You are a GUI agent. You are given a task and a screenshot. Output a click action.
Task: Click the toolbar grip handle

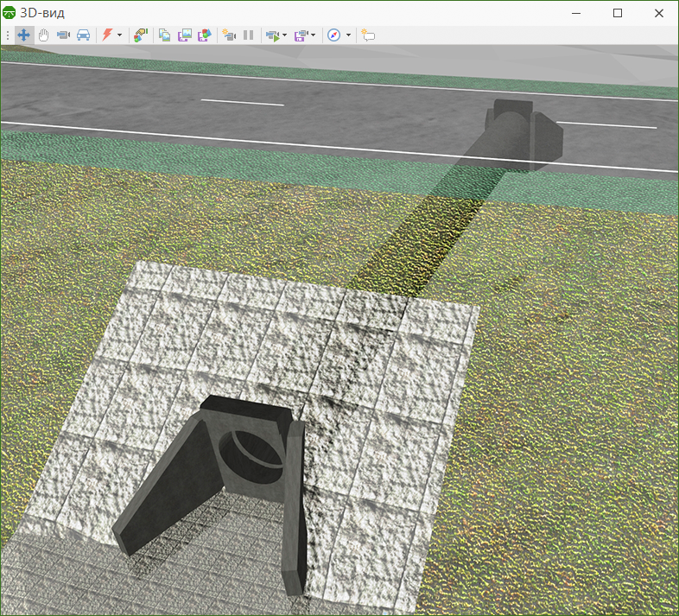click(8, 35)
